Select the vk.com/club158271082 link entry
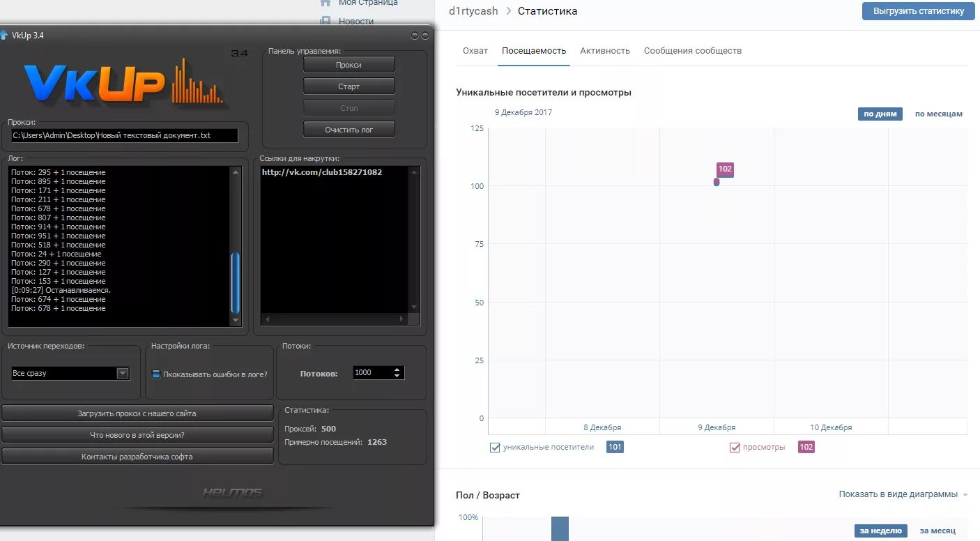 322,172
